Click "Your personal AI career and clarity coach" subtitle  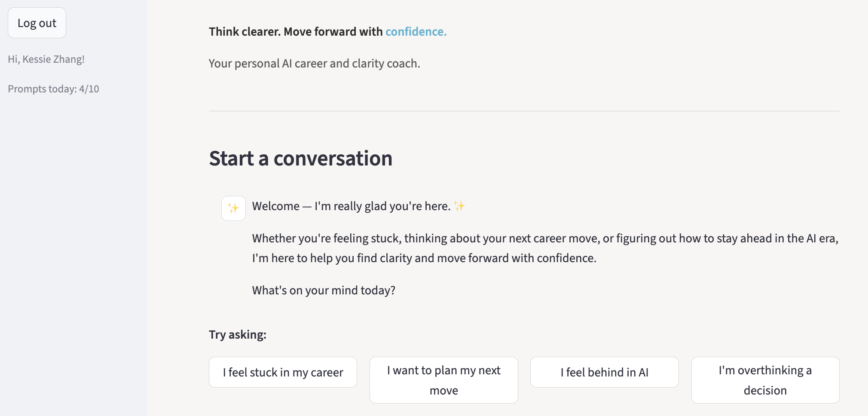tap(314, 64)
